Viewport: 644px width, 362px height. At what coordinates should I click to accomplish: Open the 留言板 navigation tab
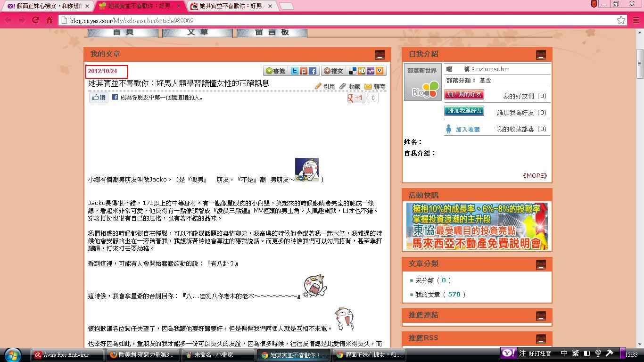click(272, 33)
